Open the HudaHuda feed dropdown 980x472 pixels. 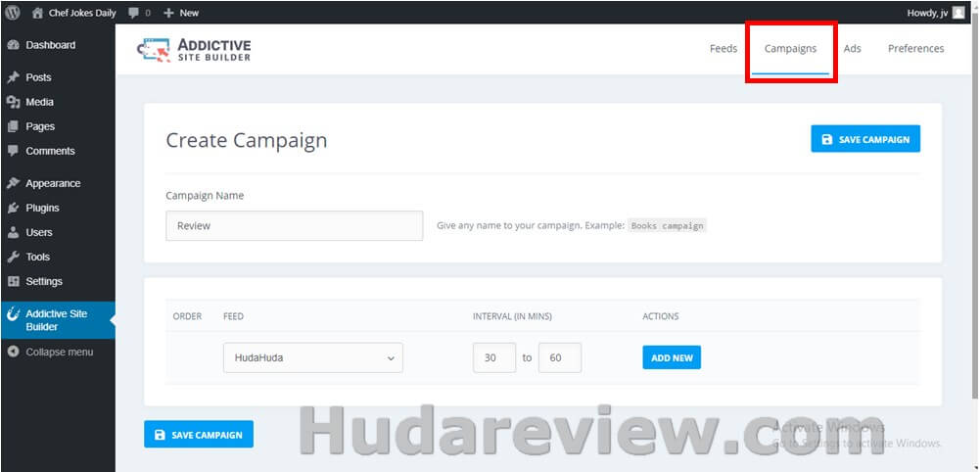tap(313, 357)
